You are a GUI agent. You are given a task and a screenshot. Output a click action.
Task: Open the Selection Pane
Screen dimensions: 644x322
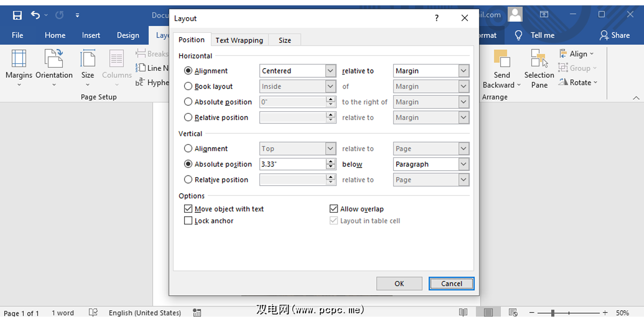[539, 68]
